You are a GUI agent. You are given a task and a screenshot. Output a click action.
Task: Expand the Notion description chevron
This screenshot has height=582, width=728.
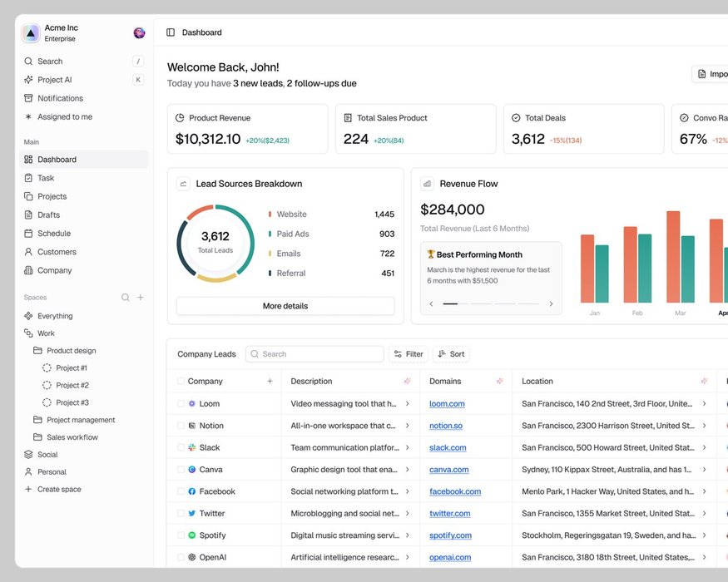point(407,426)
